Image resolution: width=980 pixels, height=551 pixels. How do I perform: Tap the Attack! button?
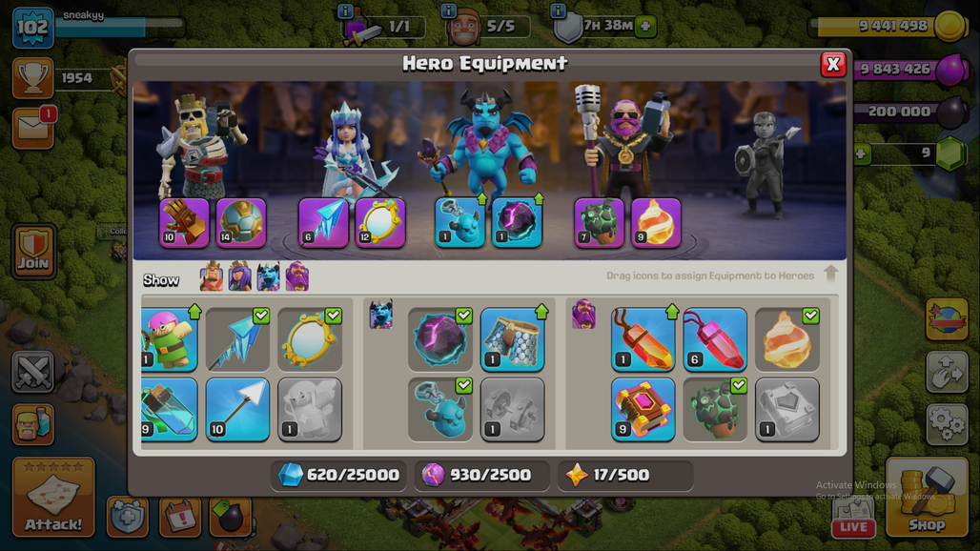pos(53,498)
